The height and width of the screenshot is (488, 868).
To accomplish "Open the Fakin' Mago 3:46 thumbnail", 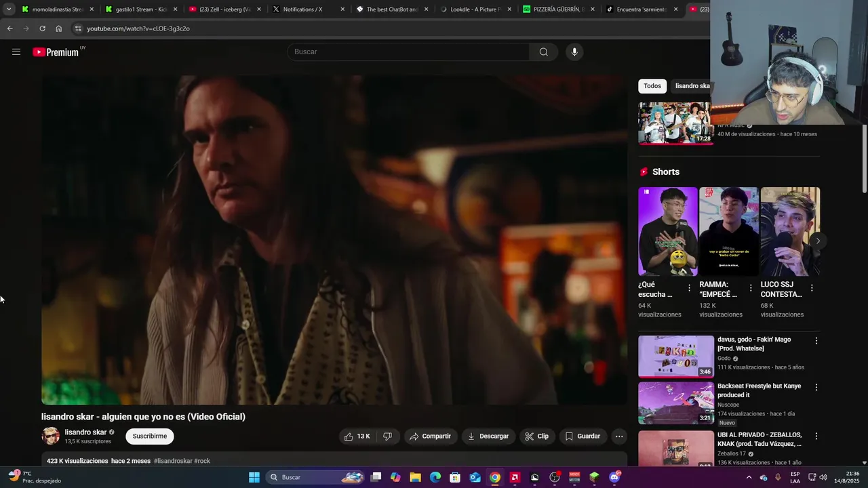I will click(x=676, y=356).
